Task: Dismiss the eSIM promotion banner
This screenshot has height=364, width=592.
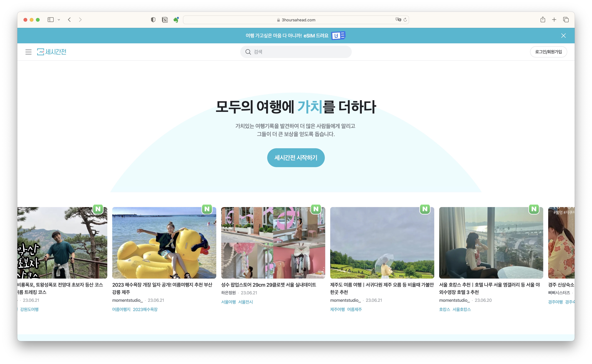Action: tap(563, 36)
